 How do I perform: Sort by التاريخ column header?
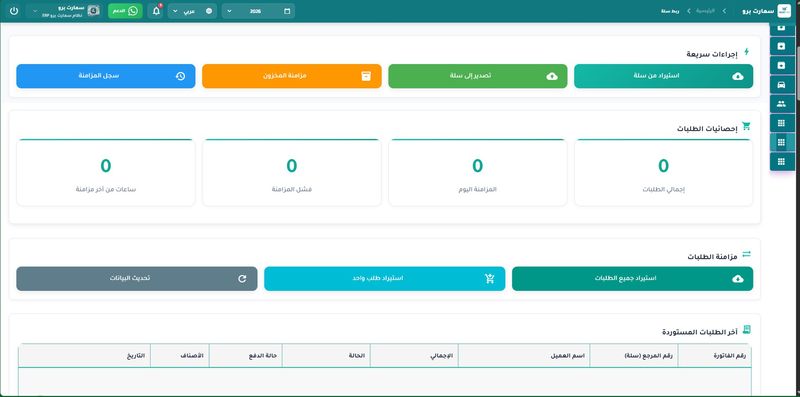coord(84,356)
